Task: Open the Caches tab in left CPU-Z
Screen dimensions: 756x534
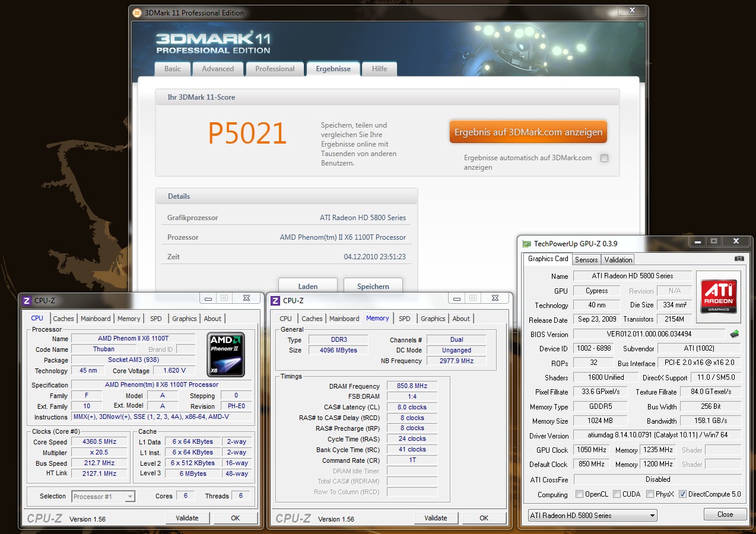Action: pos(63,319)
